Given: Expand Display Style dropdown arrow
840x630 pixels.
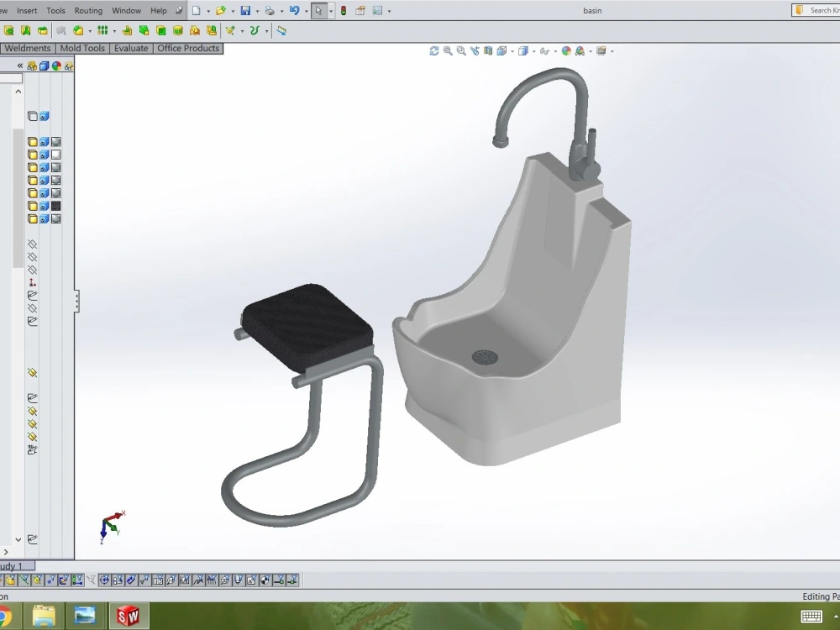Looking at the screenshot, I should click(533, 51).
